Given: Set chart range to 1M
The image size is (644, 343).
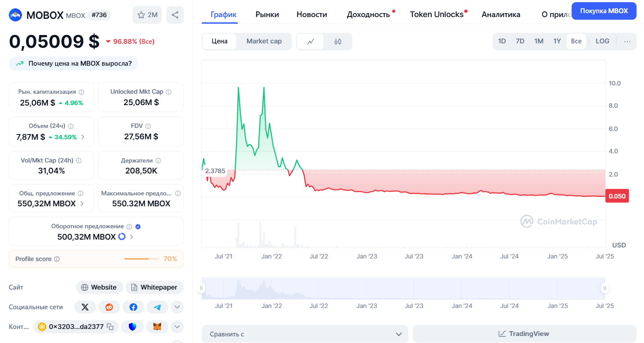Looking at the screenshot, I should (539, 41).
